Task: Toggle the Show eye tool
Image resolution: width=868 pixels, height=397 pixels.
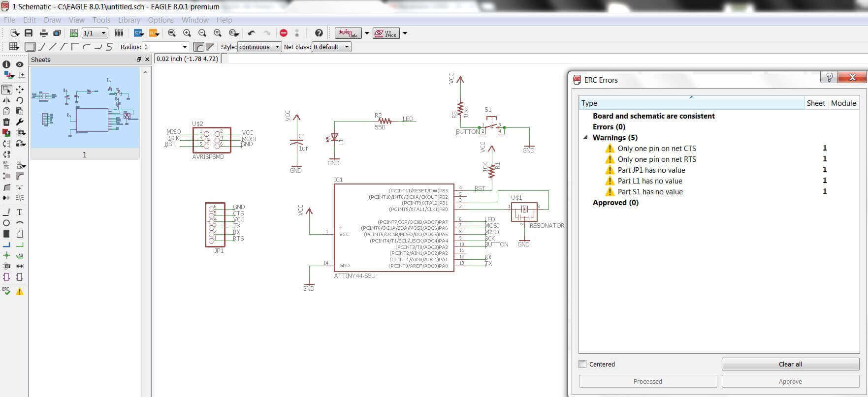Action: tap(20, 64)
